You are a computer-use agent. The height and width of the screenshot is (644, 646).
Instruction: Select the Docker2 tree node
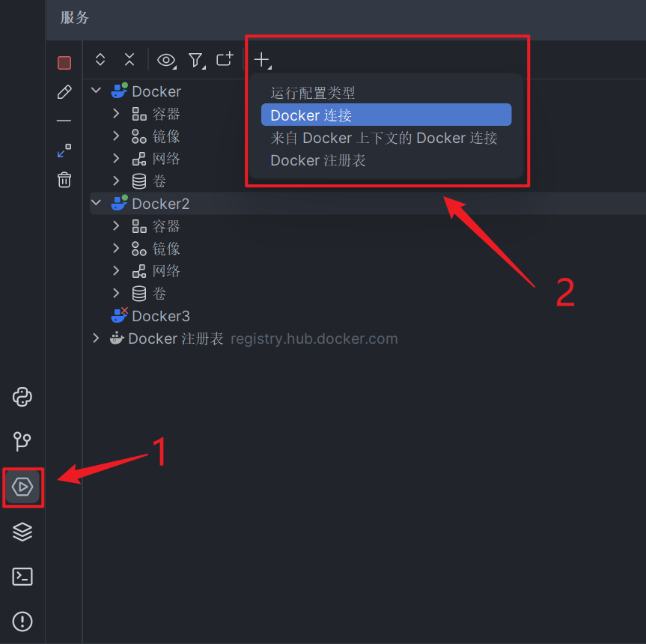(x=161, y=204)
